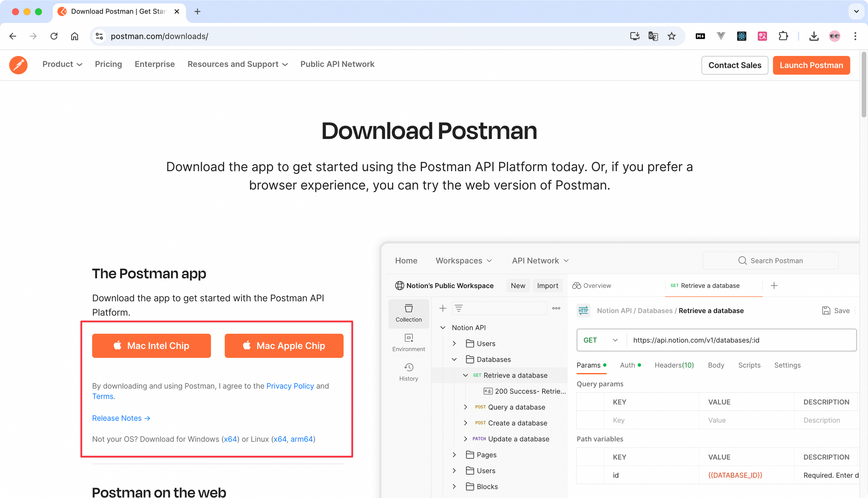Screen dimensions: 868x498
Task: Click the filter icon above the collection tree
Action: 459,308
